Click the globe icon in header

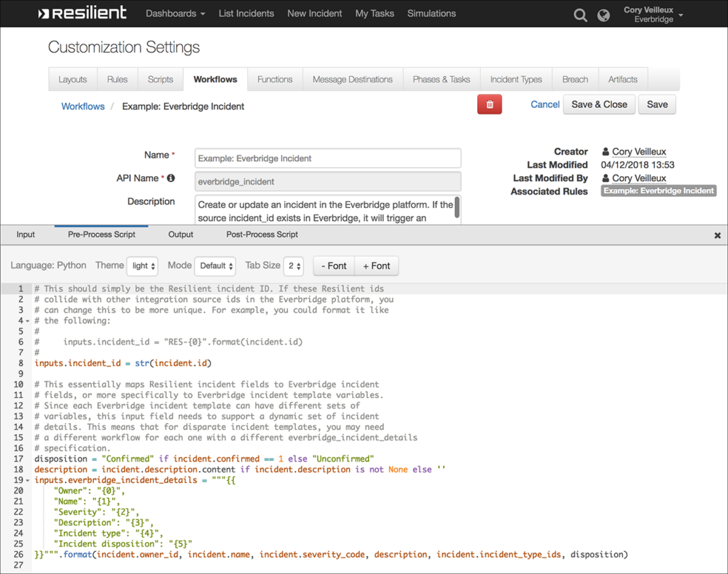pyautogui.click(x=603, y=16)
